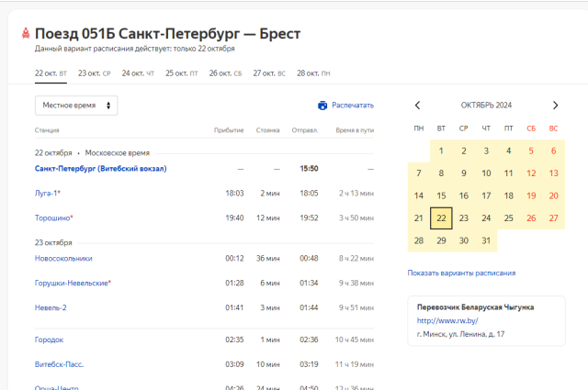Screen dimensions: 588x390
Task: Open the Местное время dropdown
Action: pyautogui.click(x=76, y=106)
